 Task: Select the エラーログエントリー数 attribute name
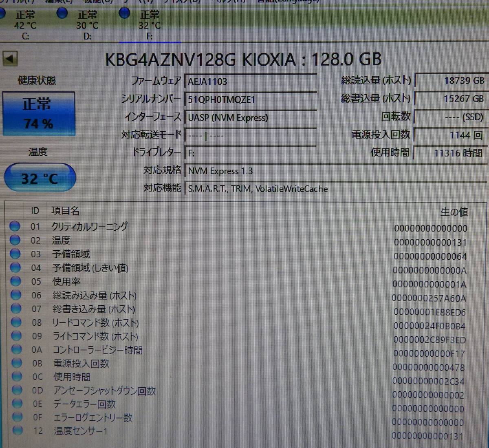tap(93, 417)
